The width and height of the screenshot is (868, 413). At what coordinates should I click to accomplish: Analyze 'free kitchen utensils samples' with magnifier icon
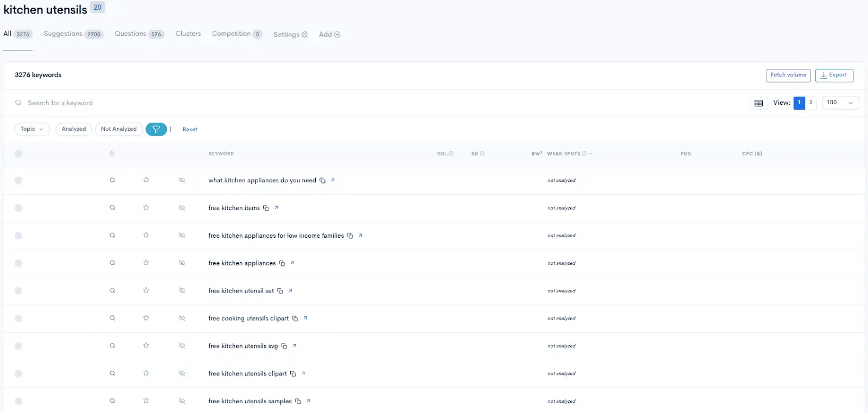[112, 401]
